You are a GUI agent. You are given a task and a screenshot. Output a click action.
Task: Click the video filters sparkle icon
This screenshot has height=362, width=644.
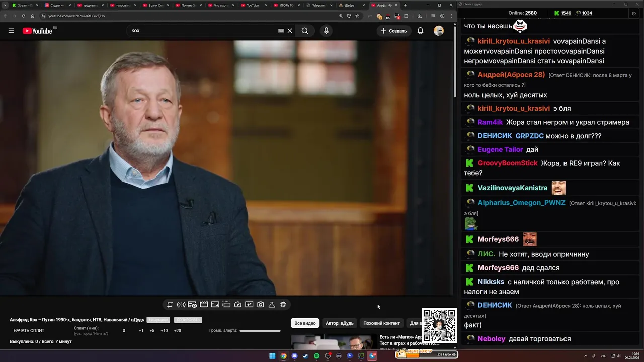249,304
